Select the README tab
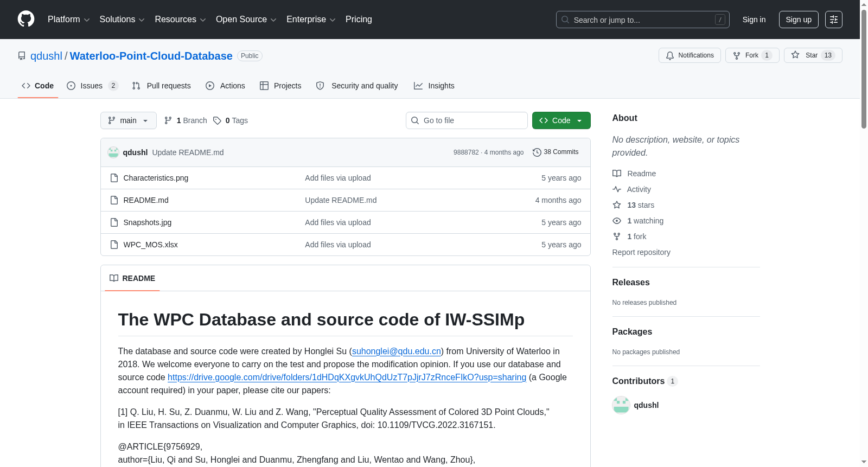This screenshot has height=467, width=868. point(132,278)
